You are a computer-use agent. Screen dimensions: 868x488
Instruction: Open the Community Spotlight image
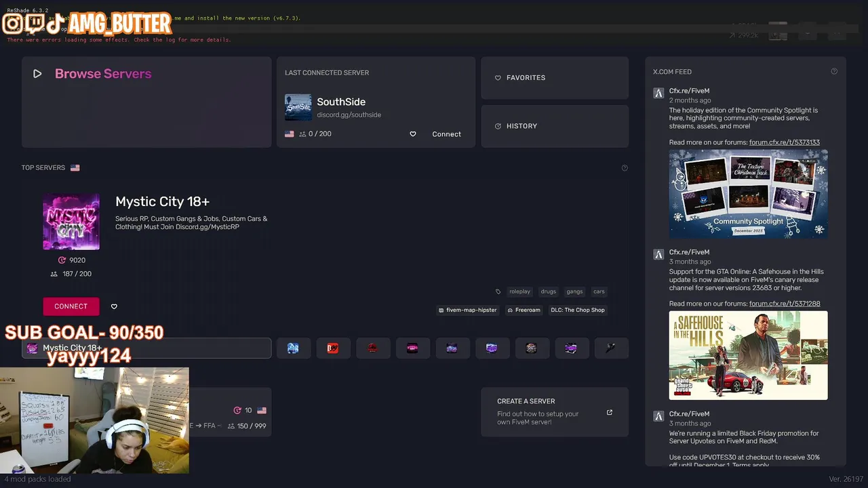tap(749, 194)
